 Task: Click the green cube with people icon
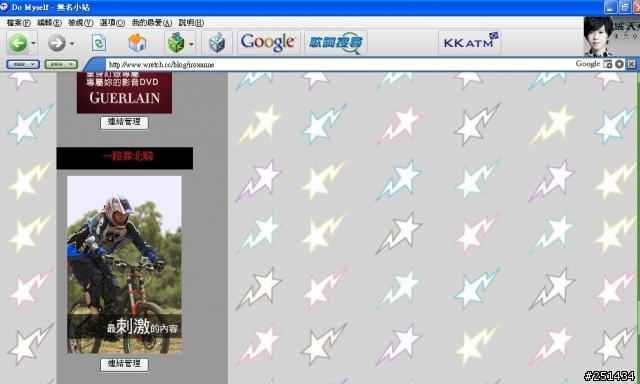176,42
